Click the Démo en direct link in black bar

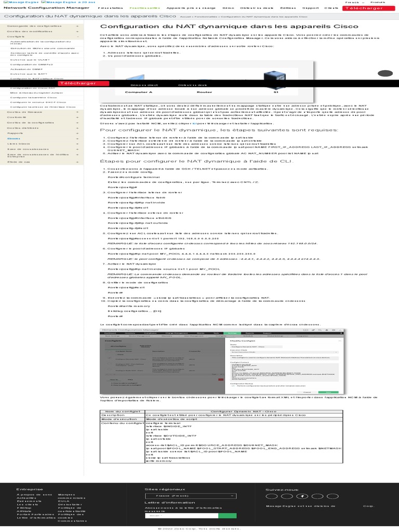pos(144,85)
